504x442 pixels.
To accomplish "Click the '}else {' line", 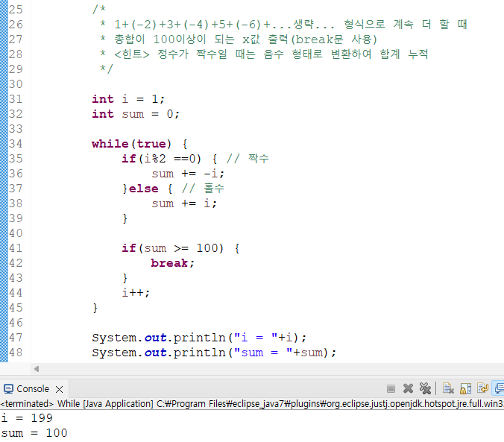I will [x=148, y=189].
